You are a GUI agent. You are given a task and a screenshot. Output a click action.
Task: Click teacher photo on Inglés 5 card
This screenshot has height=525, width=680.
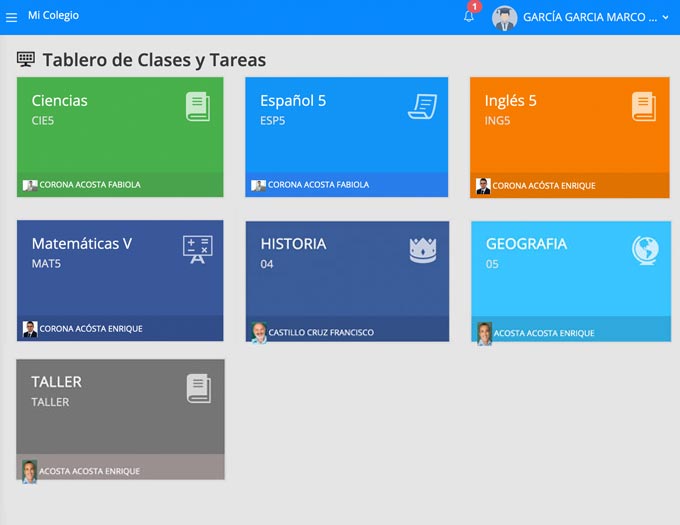click(483, 186)
